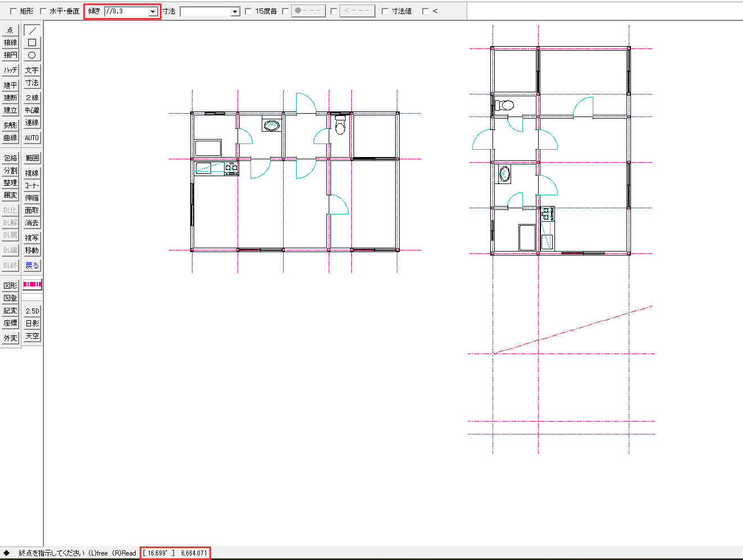Click the ●--- endpoint button
This screenshot has width=743, height=560.
308,11
